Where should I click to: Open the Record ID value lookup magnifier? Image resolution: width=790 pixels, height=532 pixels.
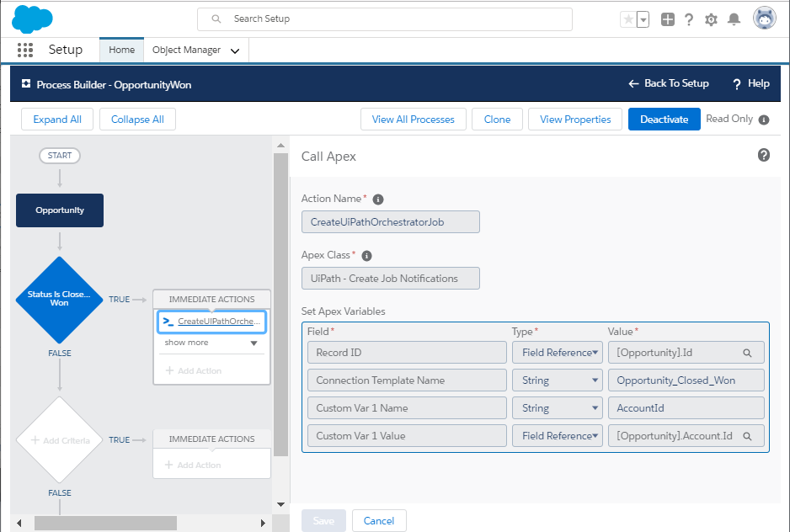tap(748, 352)
